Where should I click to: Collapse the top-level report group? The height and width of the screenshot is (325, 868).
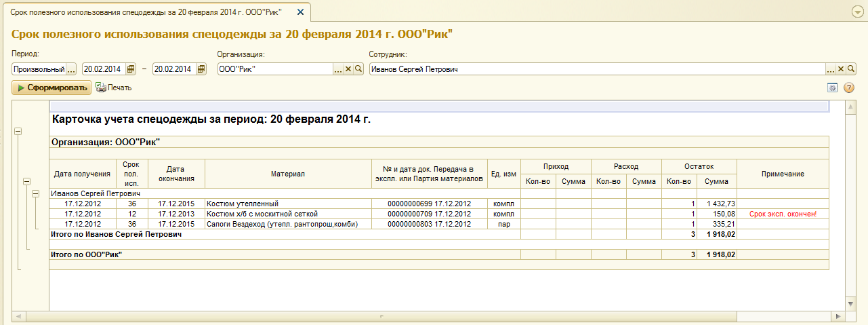click(18, 132)
